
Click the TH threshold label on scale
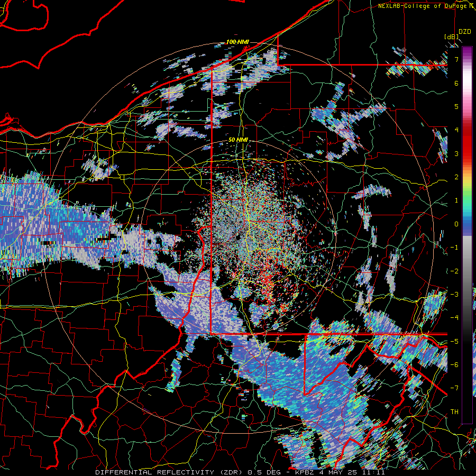[454, 412]
